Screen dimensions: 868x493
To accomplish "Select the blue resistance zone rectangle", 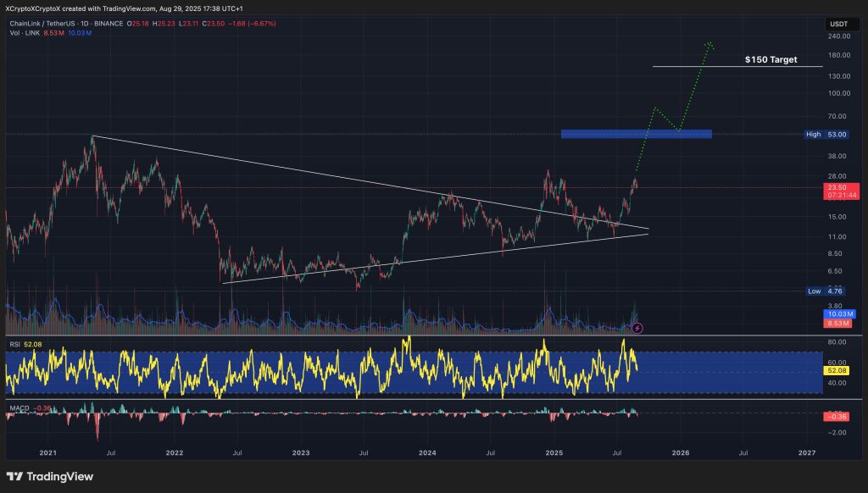I will click(636, 134).
